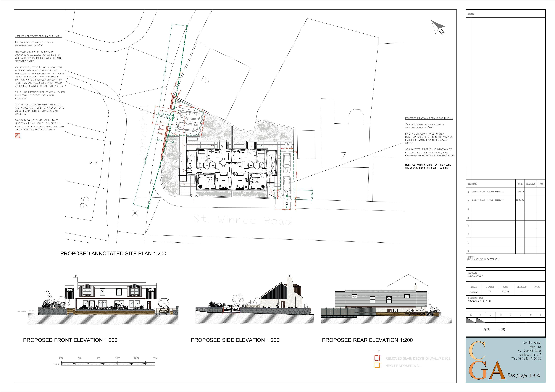555x392 pixels.
Task: Click the filled revision triangle under column B
Action: coord(481,320)
